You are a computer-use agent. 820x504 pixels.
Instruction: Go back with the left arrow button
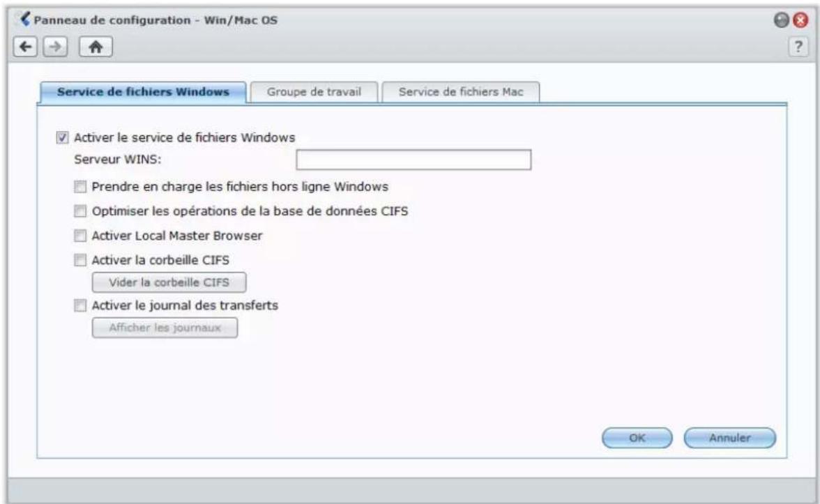pyautogui.click(x=25, y=47)
